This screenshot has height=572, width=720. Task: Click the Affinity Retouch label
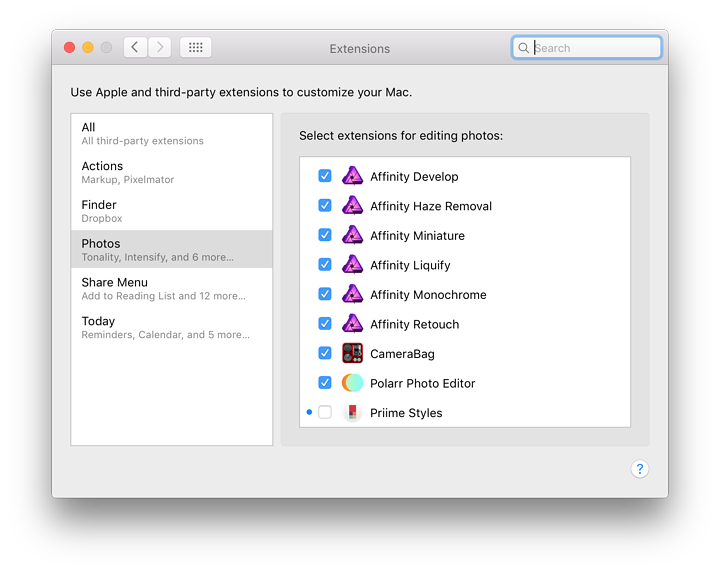(x=414, y=324)
